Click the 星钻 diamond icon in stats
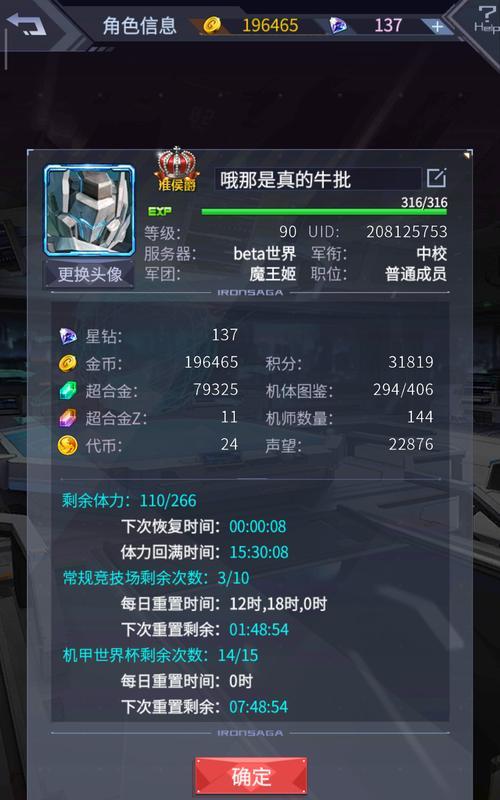500x800 pixels. (67, 336)
